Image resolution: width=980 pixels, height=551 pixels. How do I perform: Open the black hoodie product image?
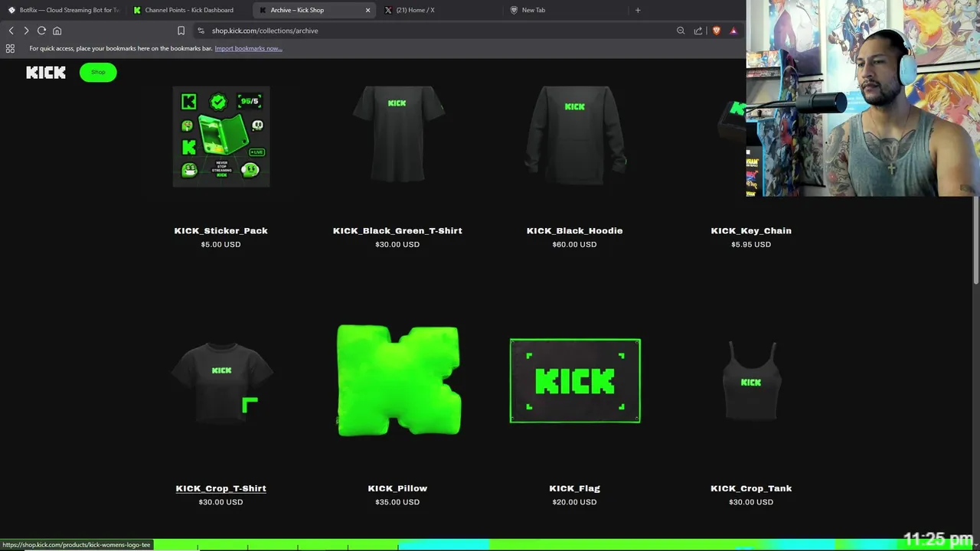point(575,135)
